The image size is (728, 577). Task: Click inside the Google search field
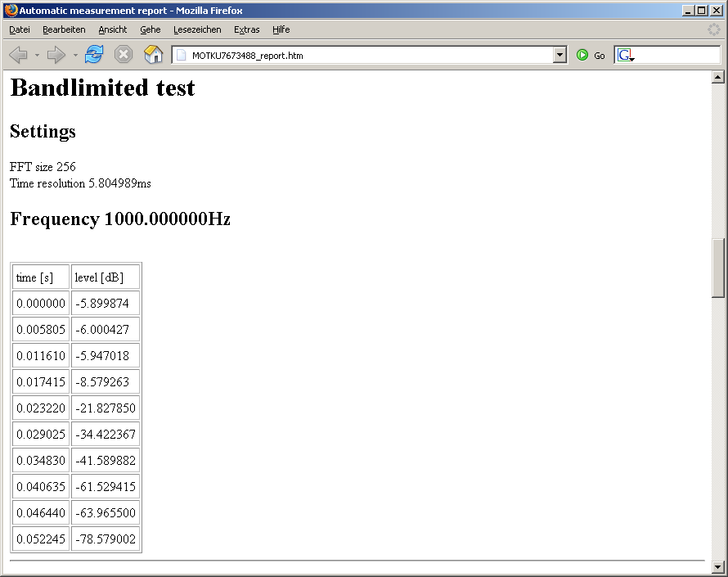pyautogui.click(x=675, y=55)
